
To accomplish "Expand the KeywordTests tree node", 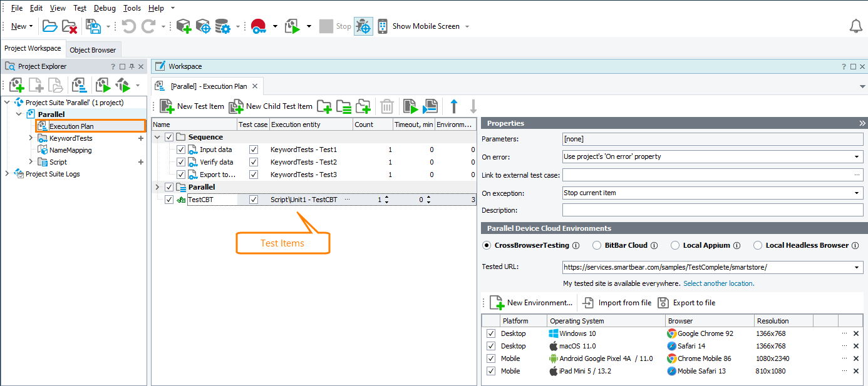I will (x=31, y=138).
